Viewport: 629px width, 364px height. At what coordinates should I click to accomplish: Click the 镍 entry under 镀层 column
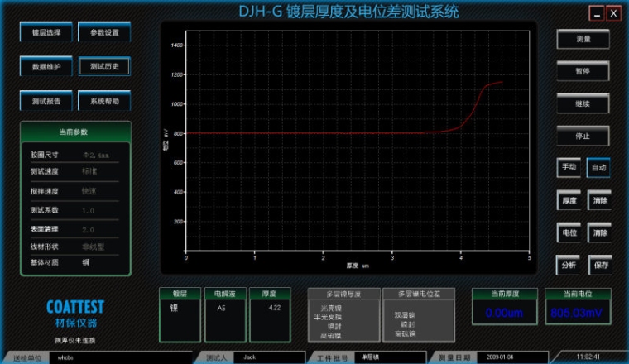pyautogui.click(x=174, y=308)
